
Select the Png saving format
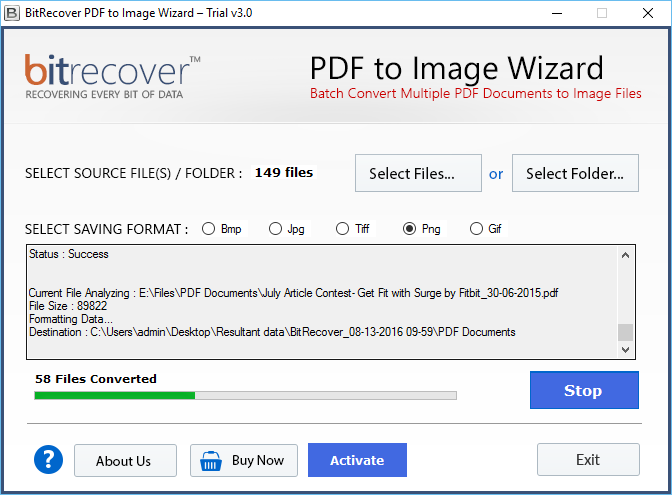422,229
